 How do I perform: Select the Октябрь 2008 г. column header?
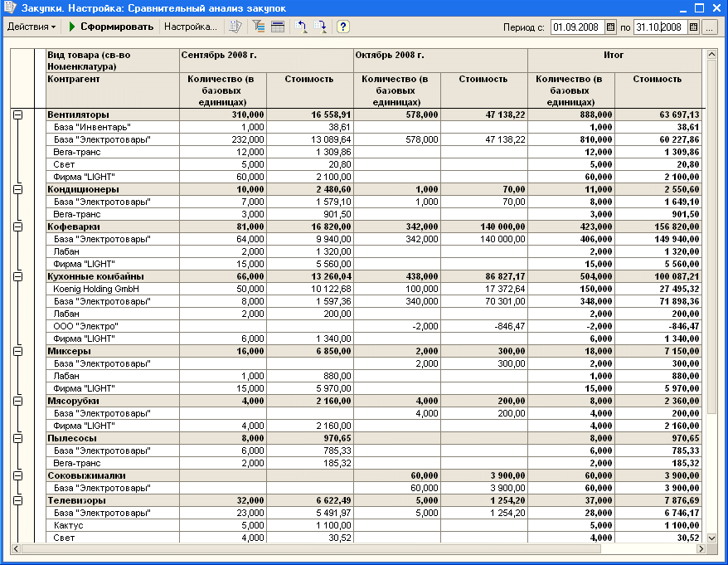(x=440, y=61)
